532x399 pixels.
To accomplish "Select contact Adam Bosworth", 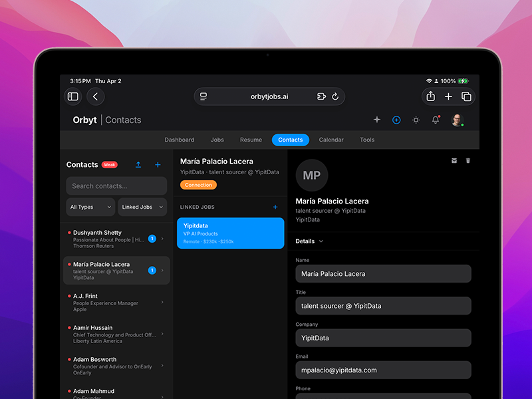I will point(116,366).
